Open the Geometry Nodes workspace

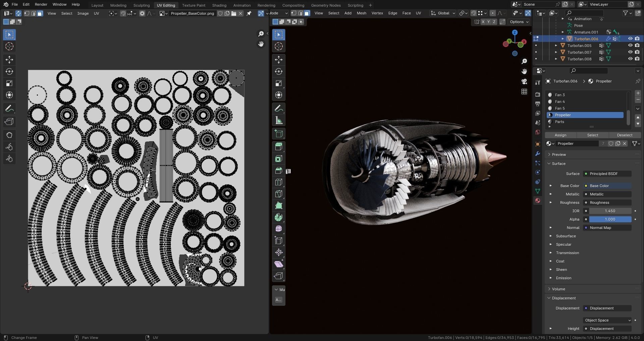326,5
